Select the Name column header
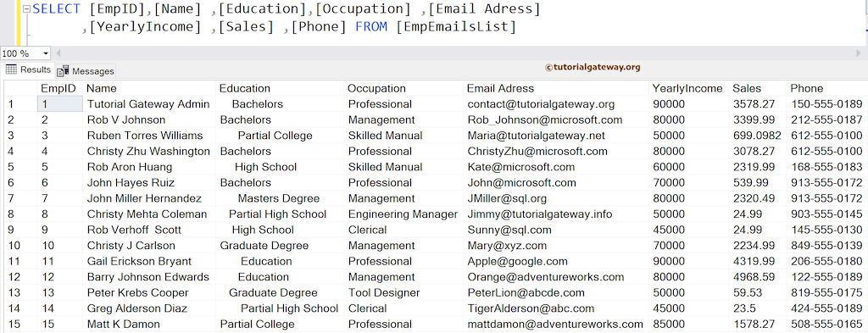This screenshot has height=333, width=868. (x=149, y=88)
